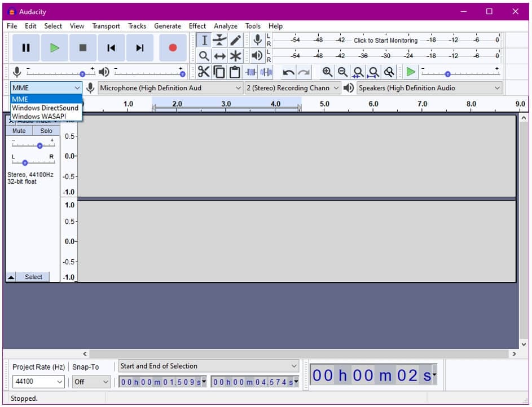Click the Redo arrow icon

[304, 72]
